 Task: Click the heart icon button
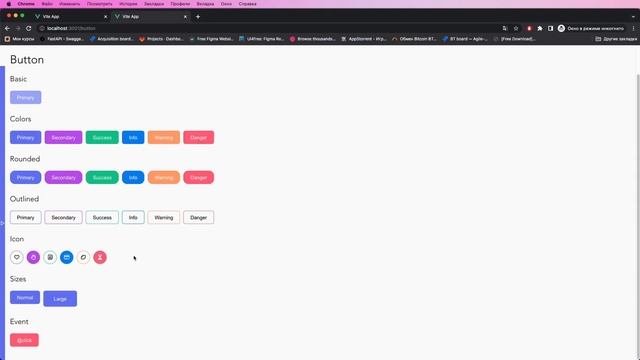(17, 257)
